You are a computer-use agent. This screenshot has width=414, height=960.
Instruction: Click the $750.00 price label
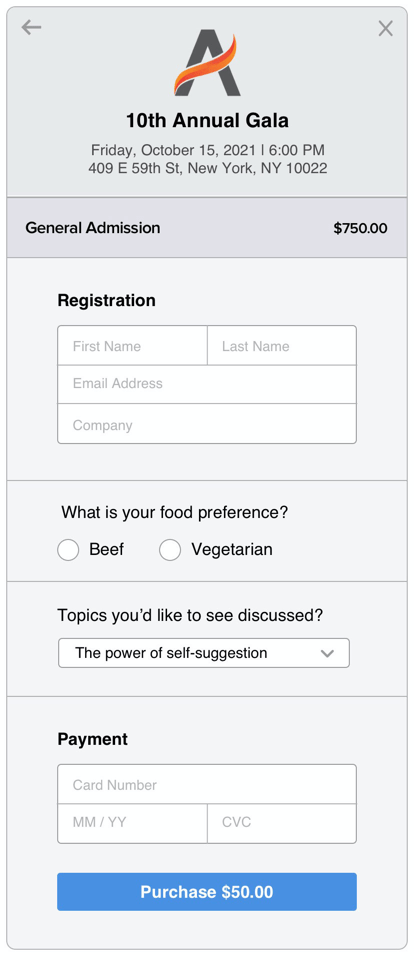pos(360,228)
